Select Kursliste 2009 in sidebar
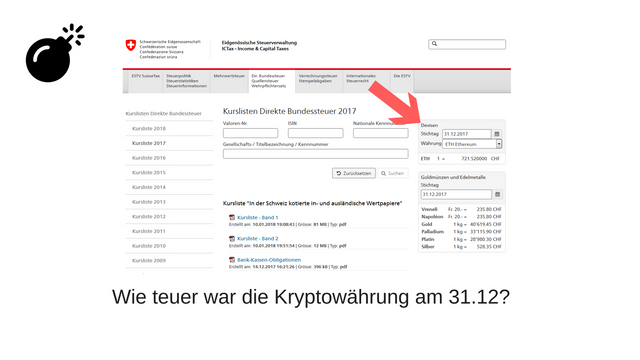This screenshot has width=640, height=360. pyautogui.click(x=149, y=260)
